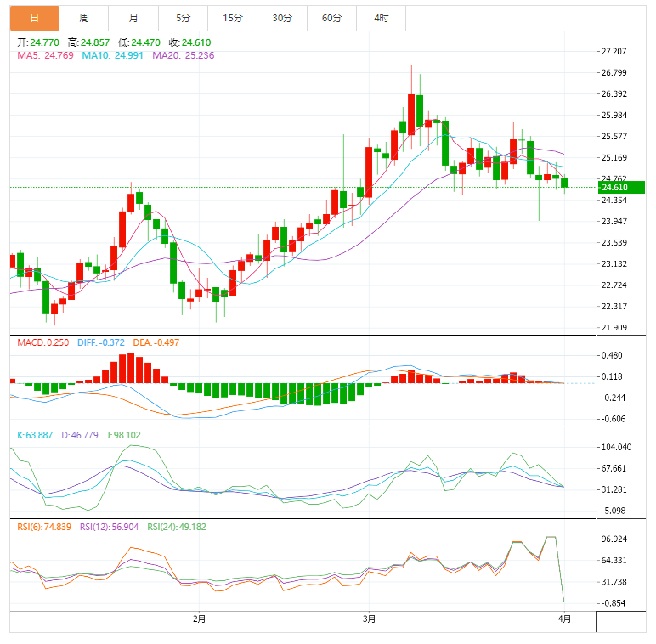Open the 5分 interval tab
656x644 pixels.
(x=184, y=18)
